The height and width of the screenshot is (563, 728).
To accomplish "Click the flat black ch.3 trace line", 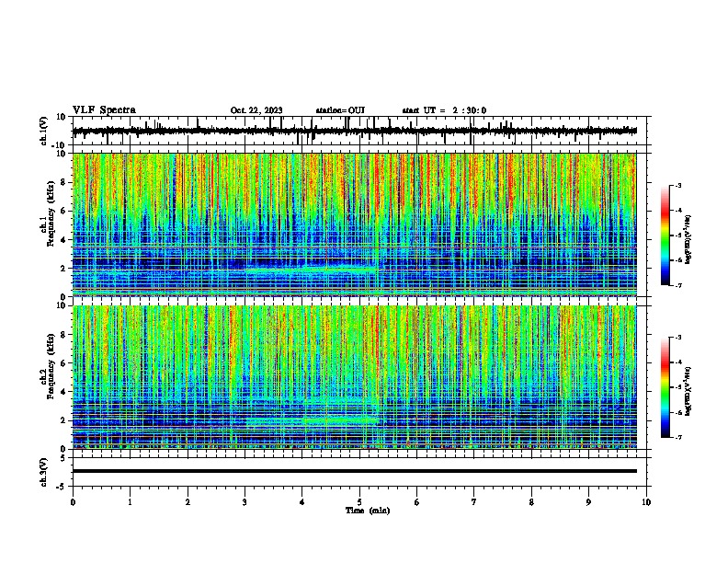I will pyautogui.click(x=354, y=471).
